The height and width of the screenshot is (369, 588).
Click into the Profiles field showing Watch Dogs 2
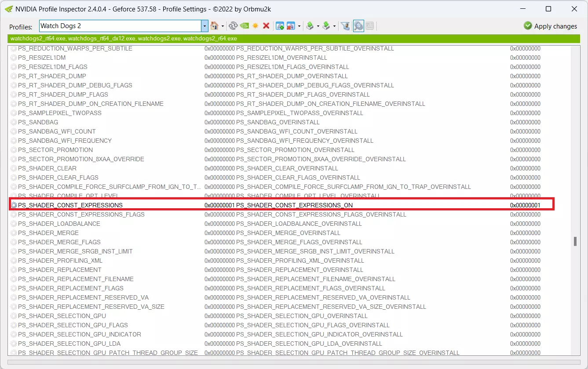click(120, 26)
